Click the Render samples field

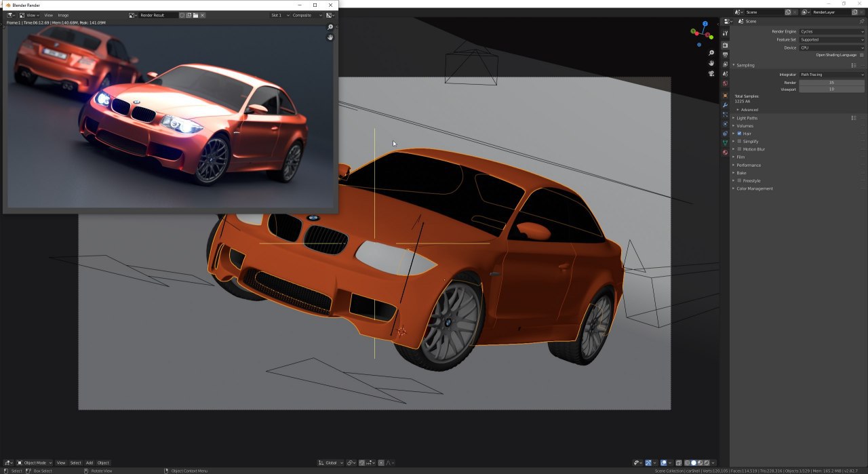pos(831,83)
